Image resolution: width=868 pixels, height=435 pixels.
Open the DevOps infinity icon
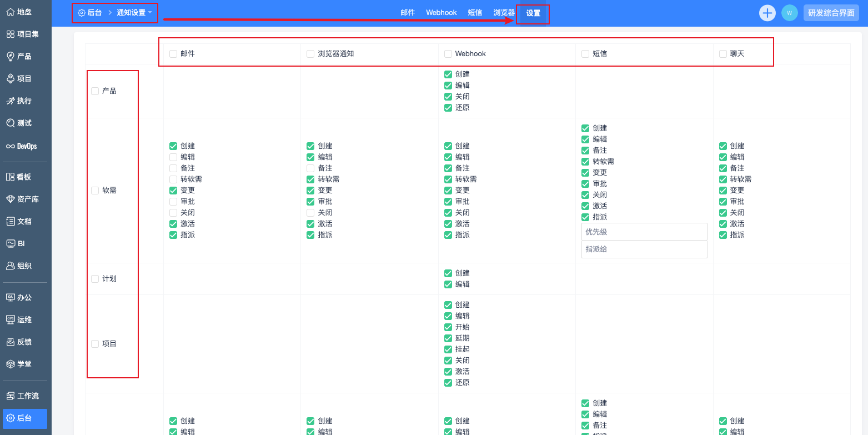[x=10, y=146]
